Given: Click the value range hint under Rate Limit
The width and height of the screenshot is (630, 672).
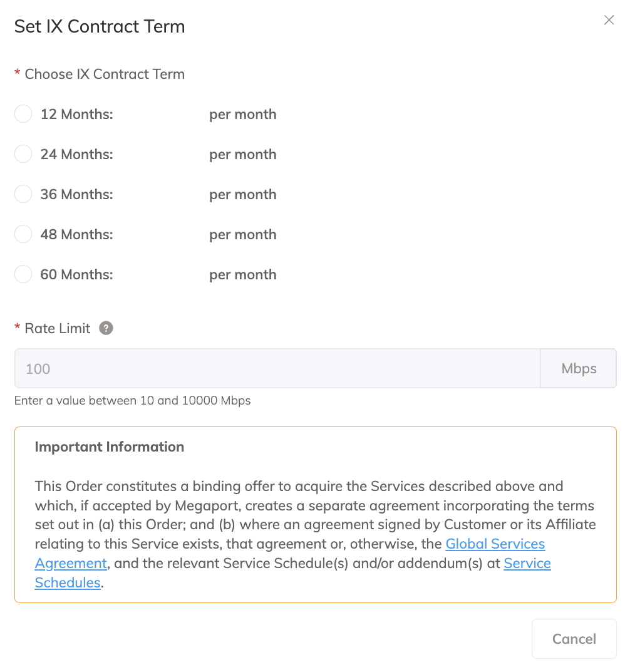Looking at the screenshot, I should [x=132, y=400].
